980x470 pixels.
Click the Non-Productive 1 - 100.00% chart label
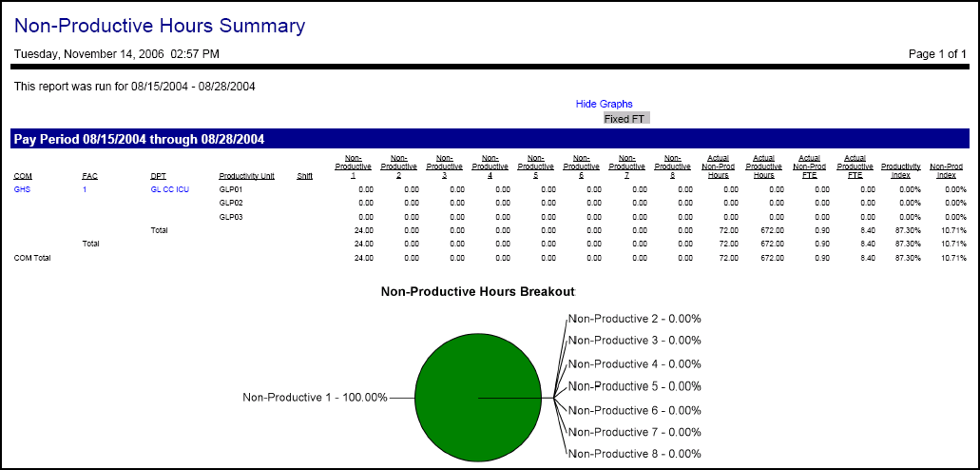point(315,398)
